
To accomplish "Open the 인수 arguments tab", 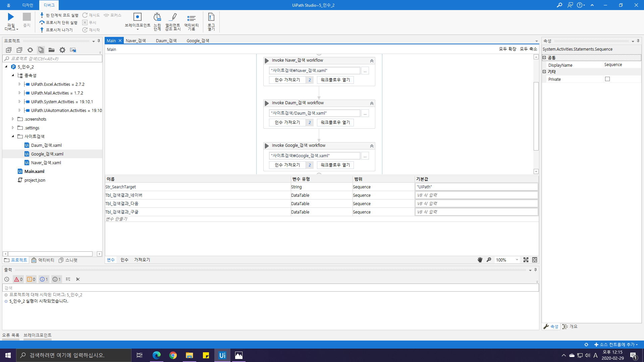I will click(124, 260).
